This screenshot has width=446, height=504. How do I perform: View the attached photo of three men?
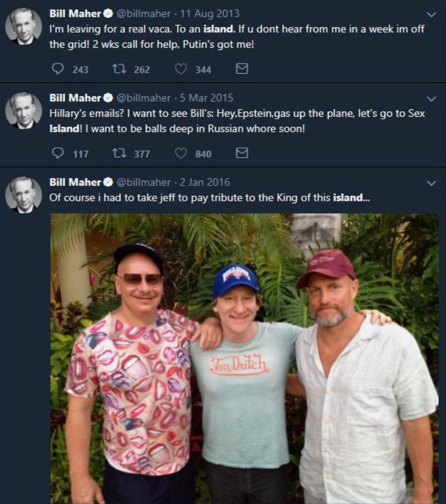click(x=245, y=358)
